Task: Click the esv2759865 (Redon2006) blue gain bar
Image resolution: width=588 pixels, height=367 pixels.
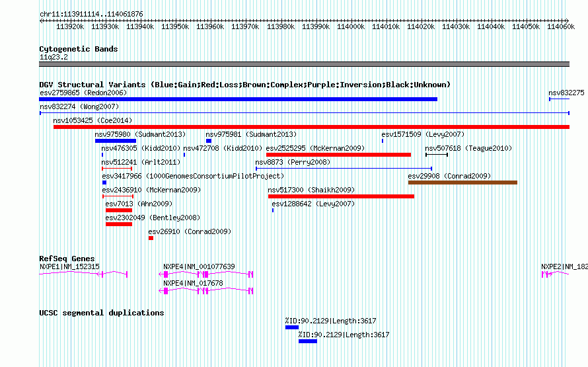Action: (x=238, y=99)
